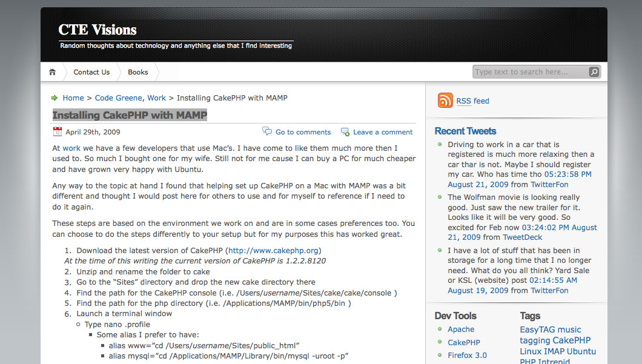This screenshot has height=364, width=642.
Task: Click the CTE Visions site title
Action: [x=98, y=30]
